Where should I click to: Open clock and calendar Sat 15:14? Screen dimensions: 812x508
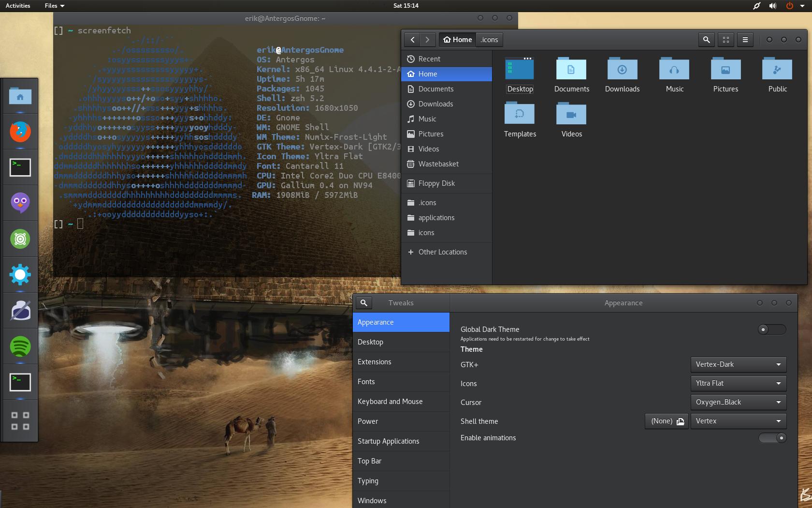(x=406, y=6)
